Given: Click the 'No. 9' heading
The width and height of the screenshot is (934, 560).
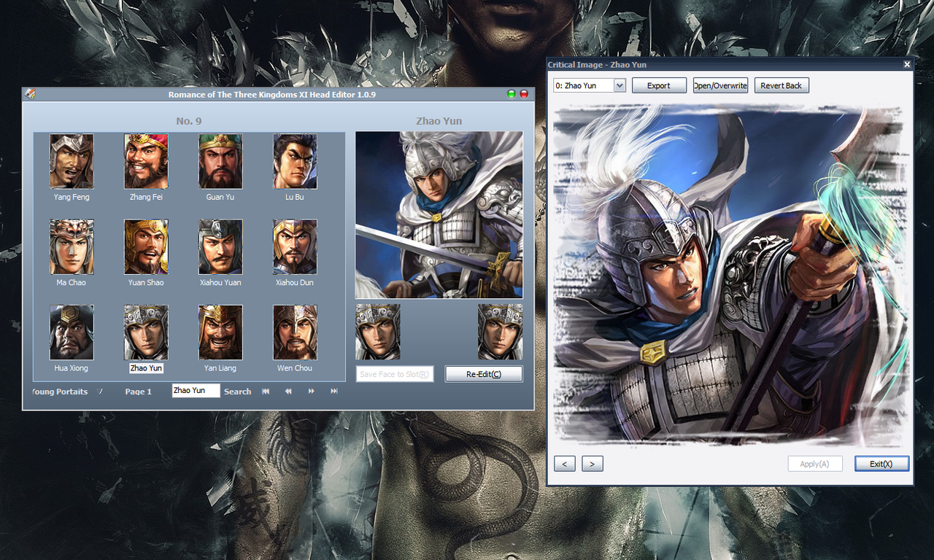Looking at the screenshot, I should point(189,121).
